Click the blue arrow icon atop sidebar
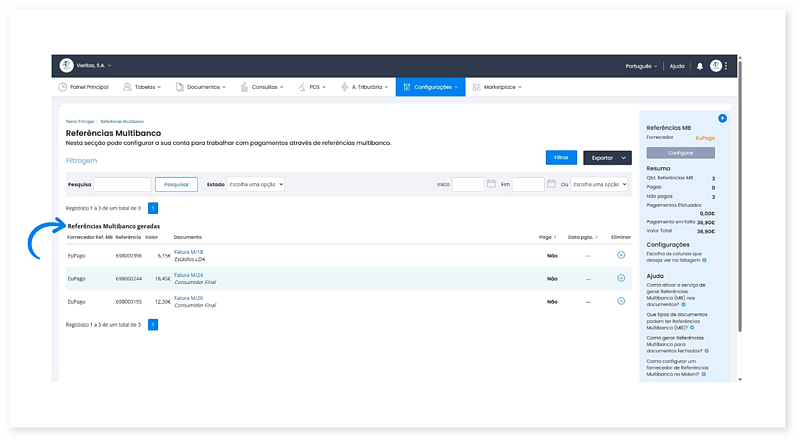Screen dimensions: 800x442 pyautogui.click(x=722, y=118)
